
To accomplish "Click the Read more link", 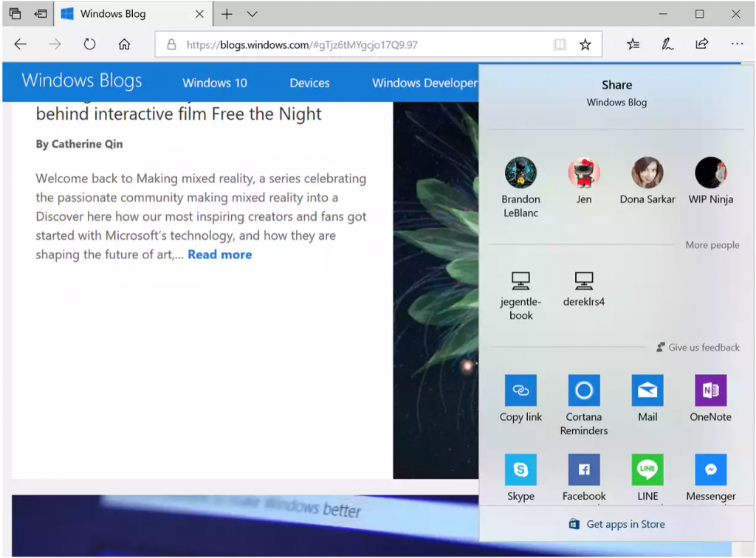I will [220, 255].
